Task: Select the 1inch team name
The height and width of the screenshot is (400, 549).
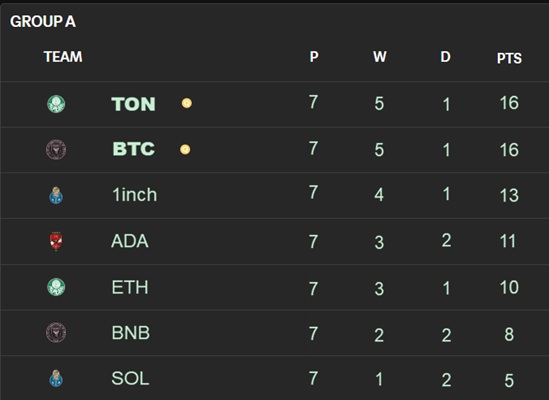Action: [134, 195]
